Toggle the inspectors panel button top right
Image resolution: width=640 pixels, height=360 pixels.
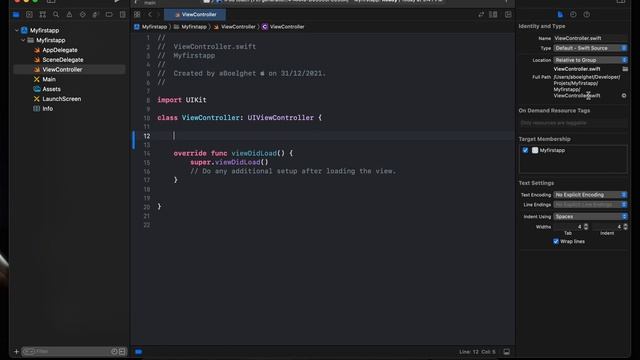(620, 2)
